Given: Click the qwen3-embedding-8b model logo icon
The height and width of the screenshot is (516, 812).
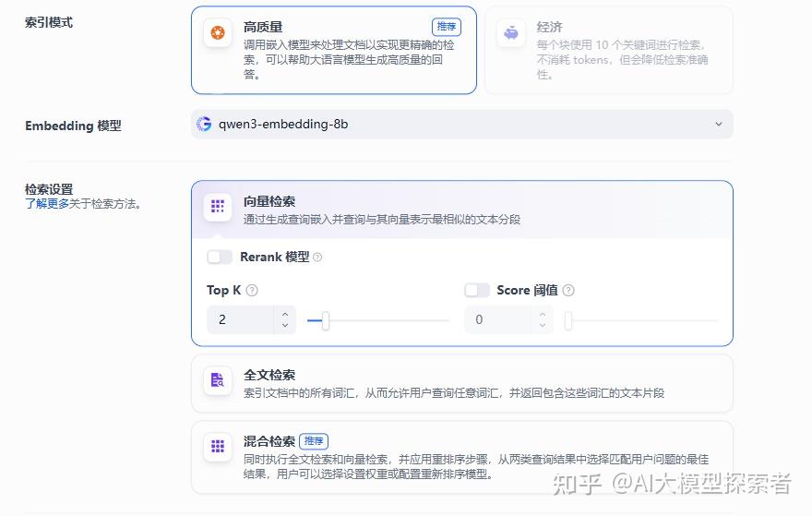Looking at the screenshot, I should [x=204, y=124].
